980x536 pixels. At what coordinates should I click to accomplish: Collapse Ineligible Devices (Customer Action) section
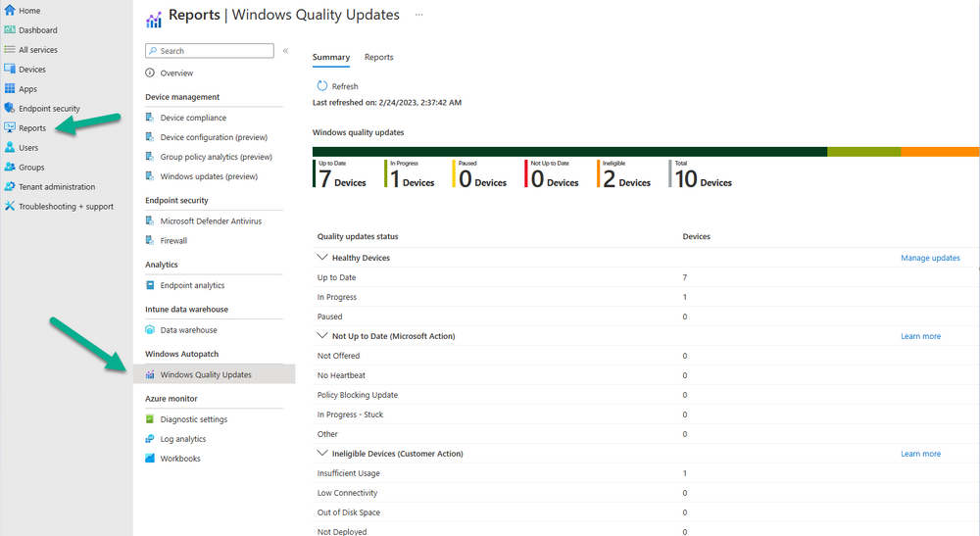coord(322,453)
